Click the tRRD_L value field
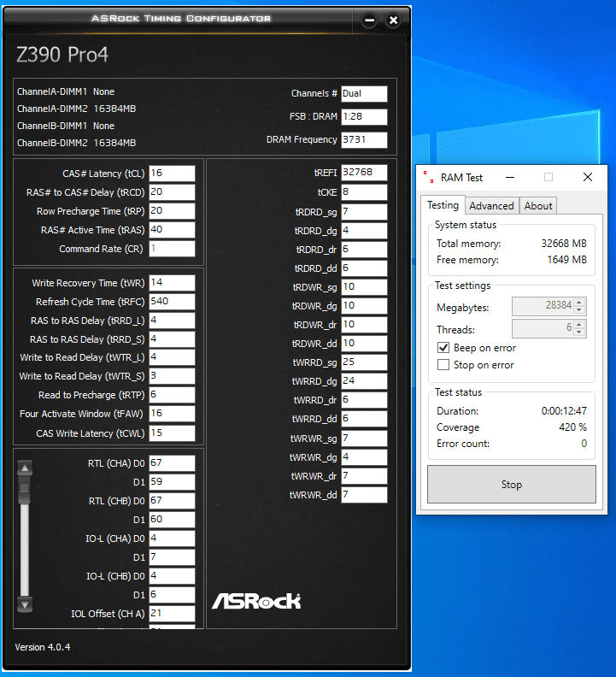616x677 pixels. (172, 321)
